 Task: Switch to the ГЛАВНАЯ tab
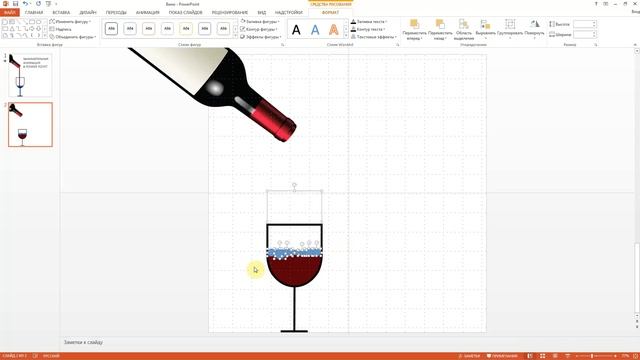tap(34, 13)
